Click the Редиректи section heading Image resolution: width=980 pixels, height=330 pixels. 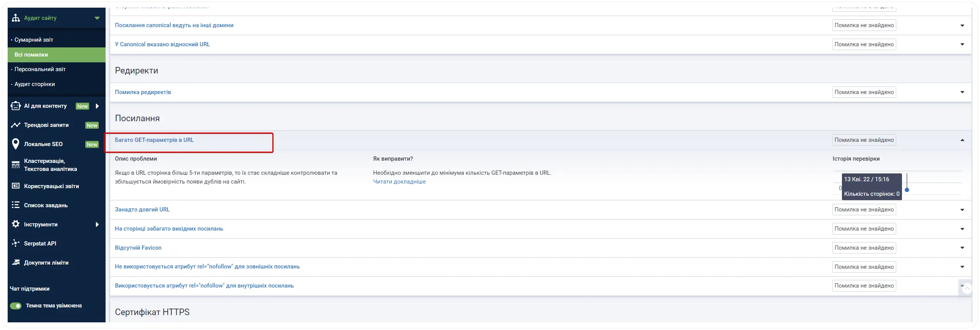click(x=136, y=70)
